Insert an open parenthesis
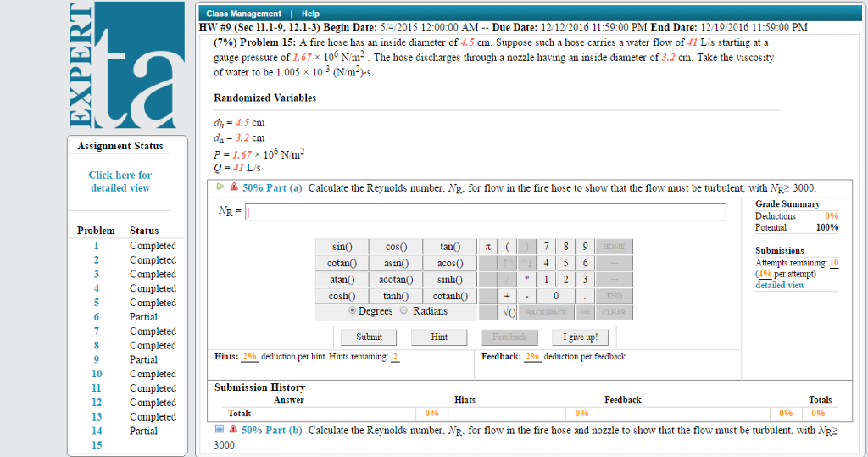Image resolution: width=868 pixels, height=457 pixels. [507, 247]
